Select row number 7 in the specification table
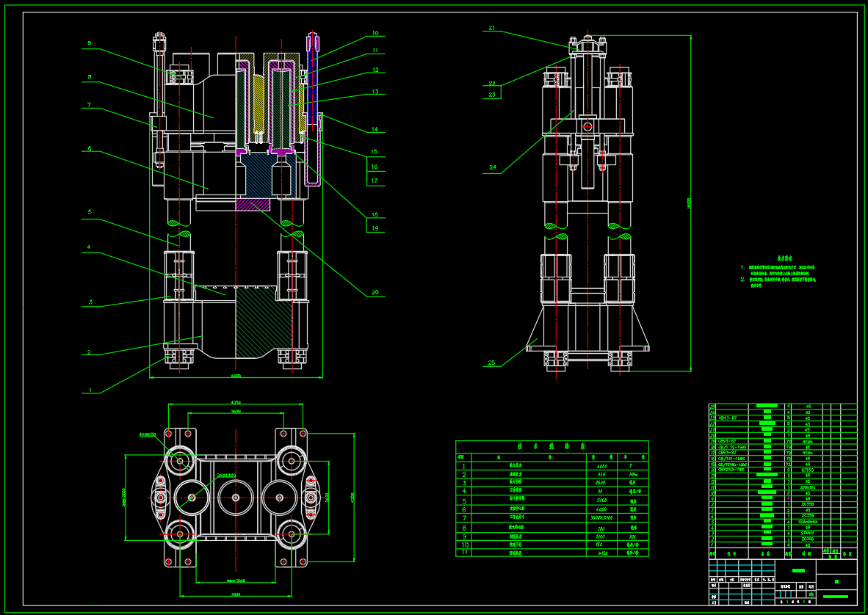Screen dimensions: 868x615 click(464, 517)
